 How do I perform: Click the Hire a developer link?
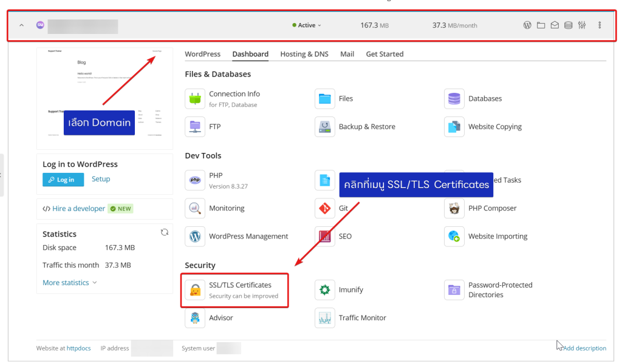coord(78,209)
